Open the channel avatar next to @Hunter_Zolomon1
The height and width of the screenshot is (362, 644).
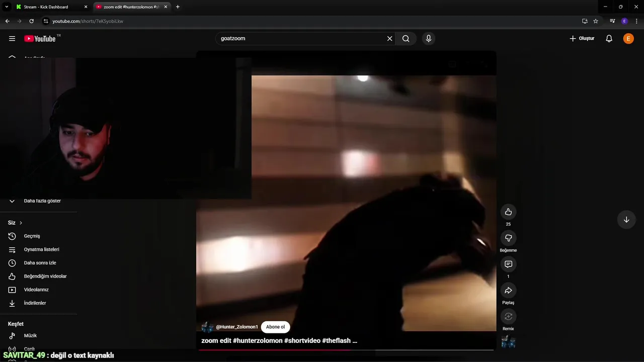[x=207, y=327]
